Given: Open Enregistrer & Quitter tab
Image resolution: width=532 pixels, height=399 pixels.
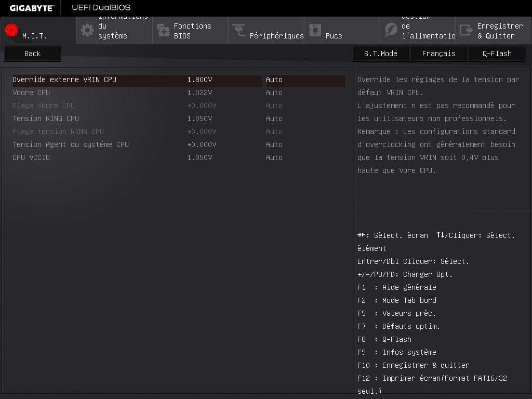Looking at the screenshot, I should 494,30.
